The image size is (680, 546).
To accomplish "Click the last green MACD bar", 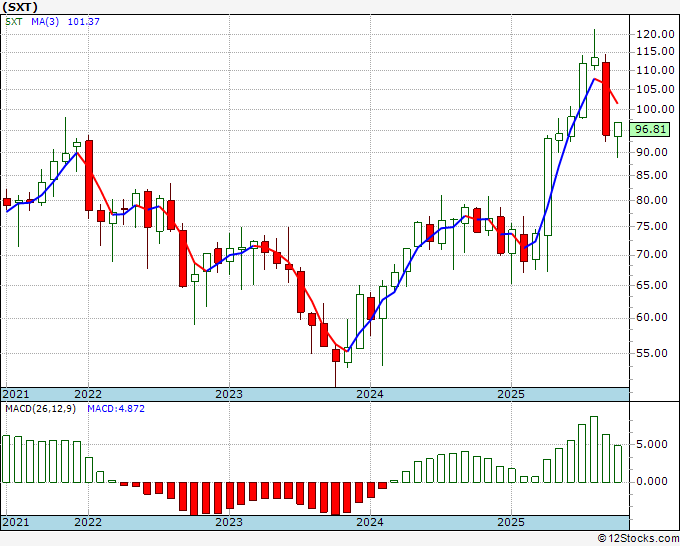I will tap(618, 464).
